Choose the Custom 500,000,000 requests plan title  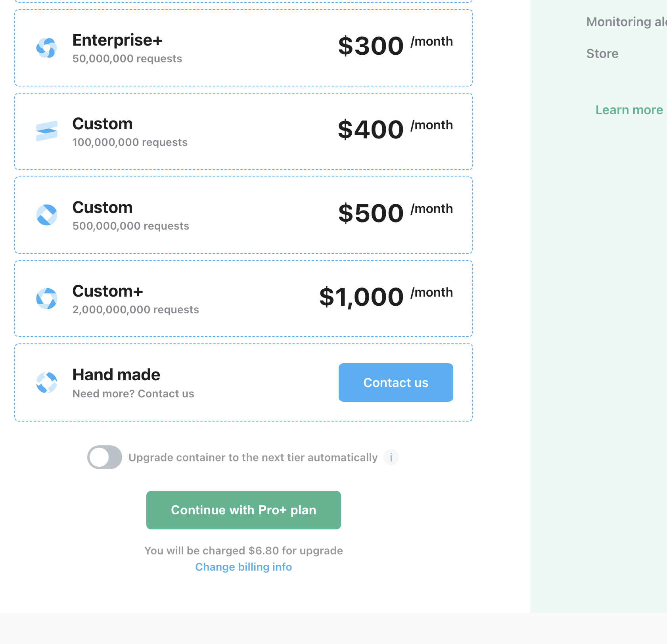(102, 208)
